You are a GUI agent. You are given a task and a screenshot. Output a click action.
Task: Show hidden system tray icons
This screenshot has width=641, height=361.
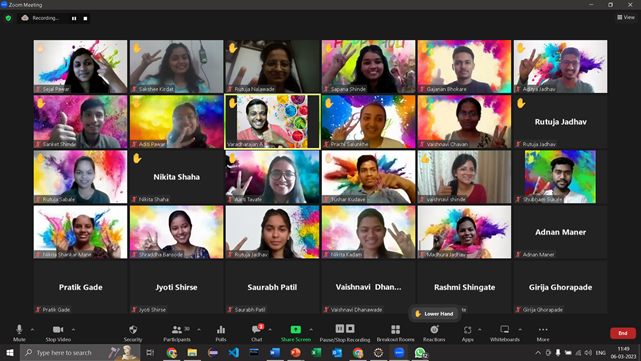[538, 353]
